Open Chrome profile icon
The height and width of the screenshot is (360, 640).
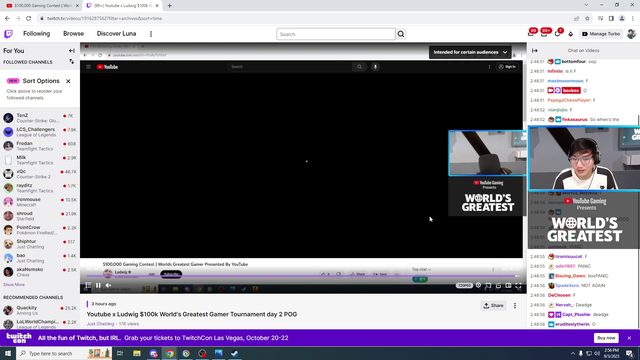pyautogui.click(x=622, y=18)
